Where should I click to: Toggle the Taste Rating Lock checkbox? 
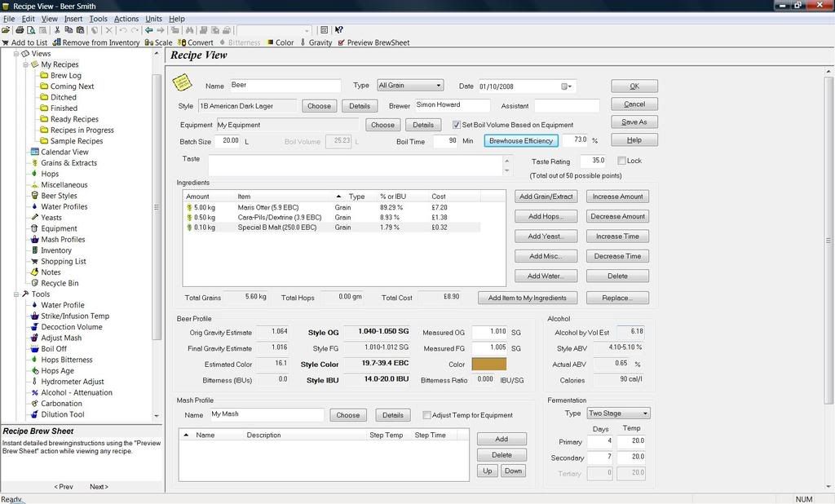pyautogui.click(x=621, y=161)
